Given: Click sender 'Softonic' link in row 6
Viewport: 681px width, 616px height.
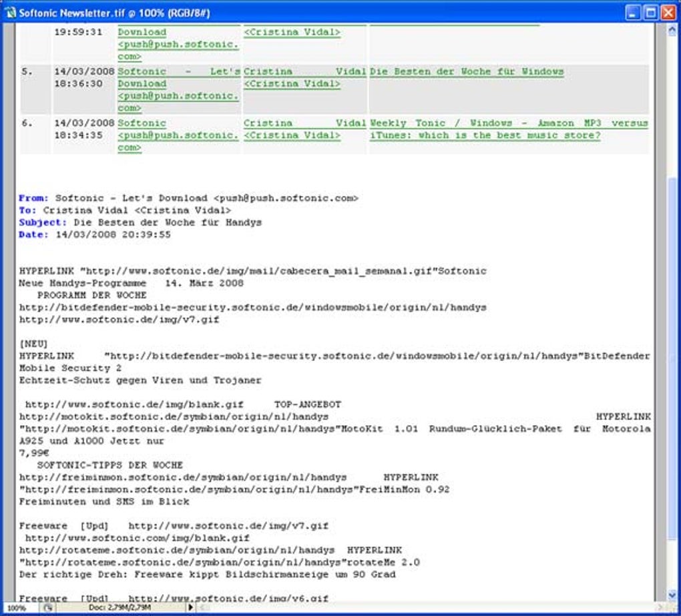Looking at the screenshot, I should [142, 123].
